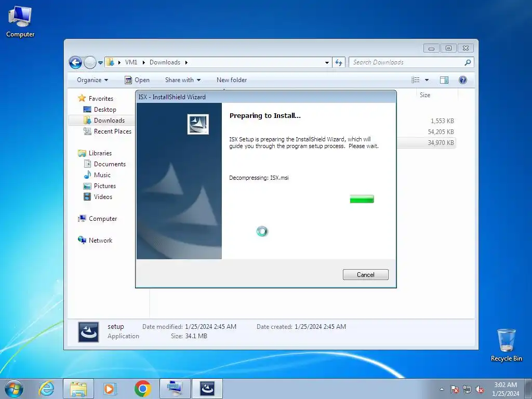This screenshot has height=399, width=532.
Task: Launch Google Chrome from taskbar
Action: coord(142,389)
